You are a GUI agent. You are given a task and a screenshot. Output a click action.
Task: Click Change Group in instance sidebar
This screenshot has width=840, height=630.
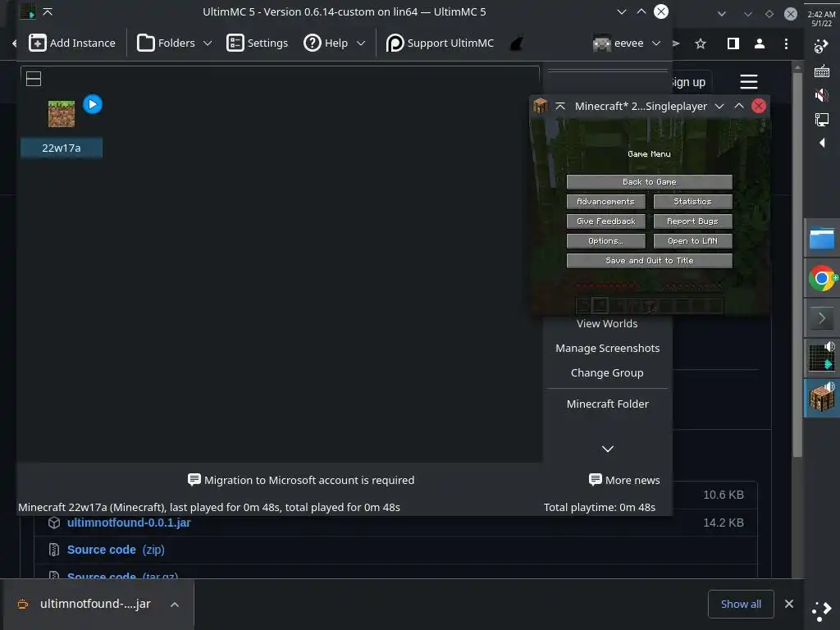click(x=607, y=373)
